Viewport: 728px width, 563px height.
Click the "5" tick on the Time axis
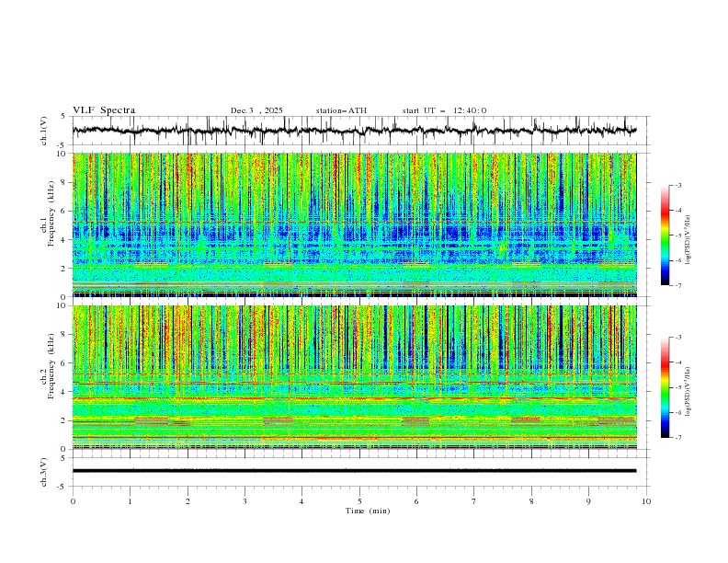click(359, 501)
